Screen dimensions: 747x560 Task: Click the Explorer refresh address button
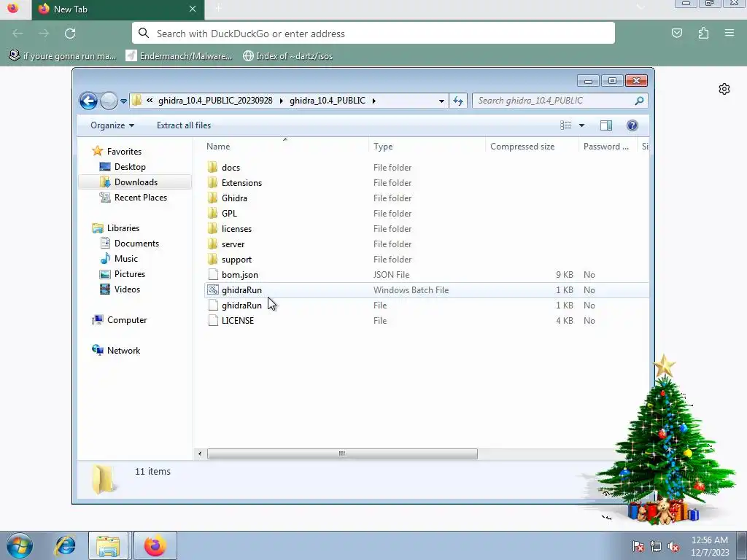(x=458, y=101)
